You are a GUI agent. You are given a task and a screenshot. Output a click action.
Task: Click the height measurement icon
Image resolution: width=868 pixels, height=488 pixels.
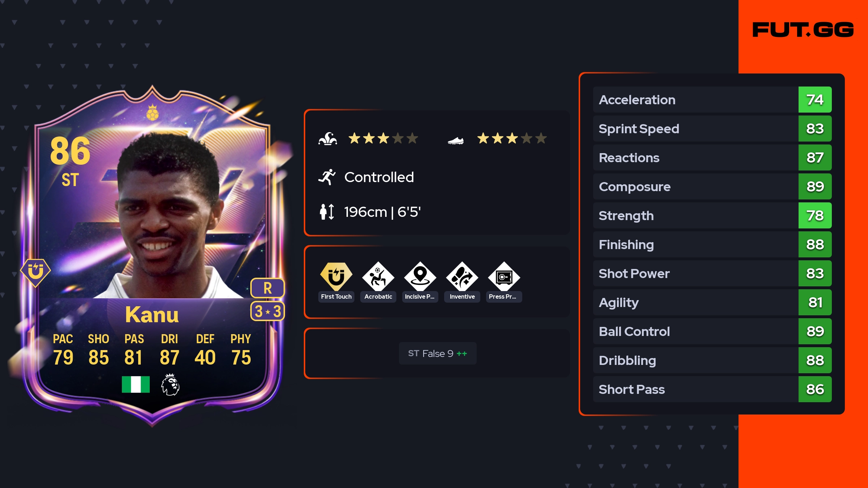(x=327, y=212)
